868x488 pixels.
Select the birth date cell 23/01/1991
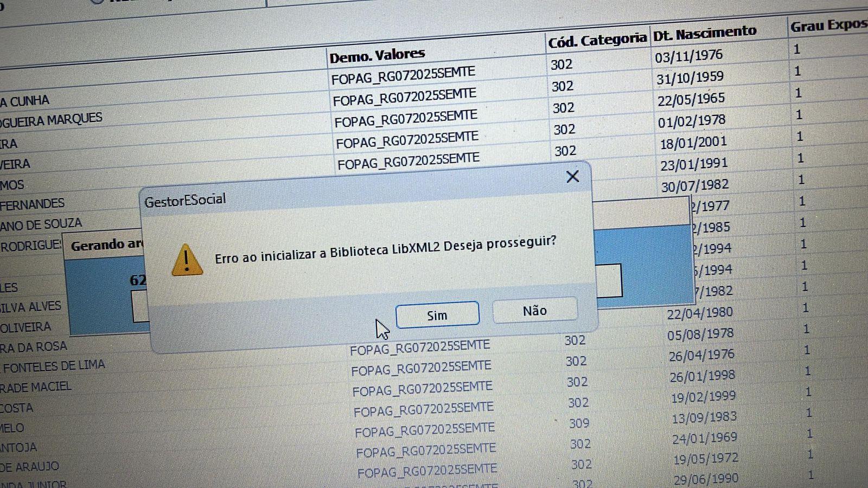[694, 164]
